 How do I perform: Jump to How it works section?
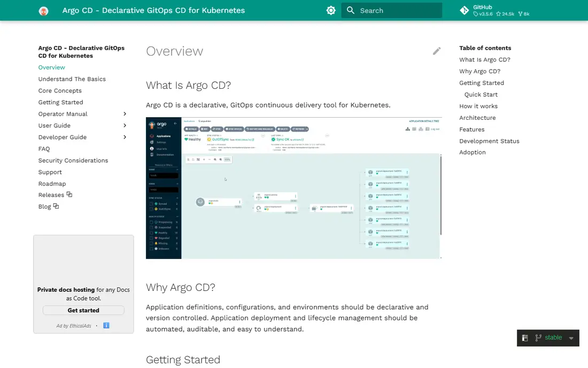pos(478,106)
